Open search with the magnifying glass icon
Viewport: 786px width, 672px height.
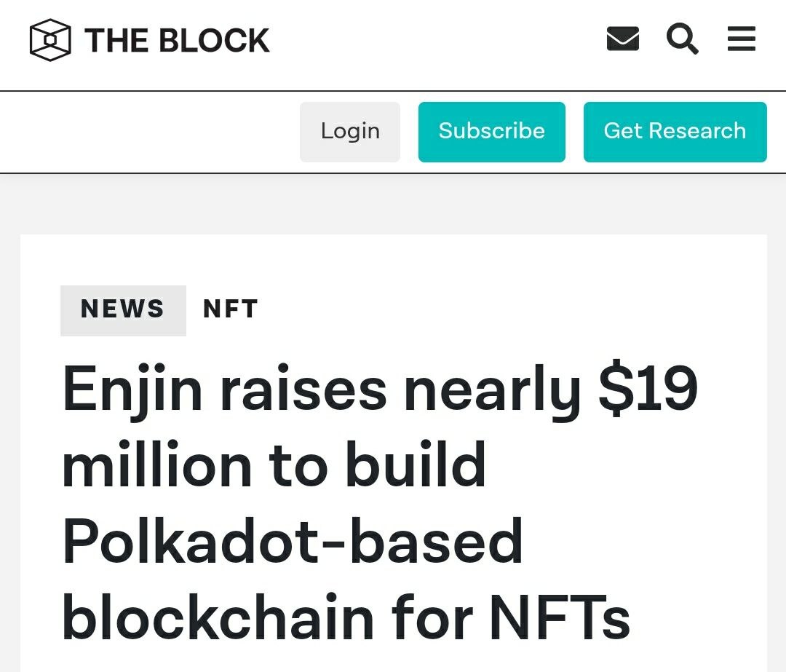(x=682, y=39)
